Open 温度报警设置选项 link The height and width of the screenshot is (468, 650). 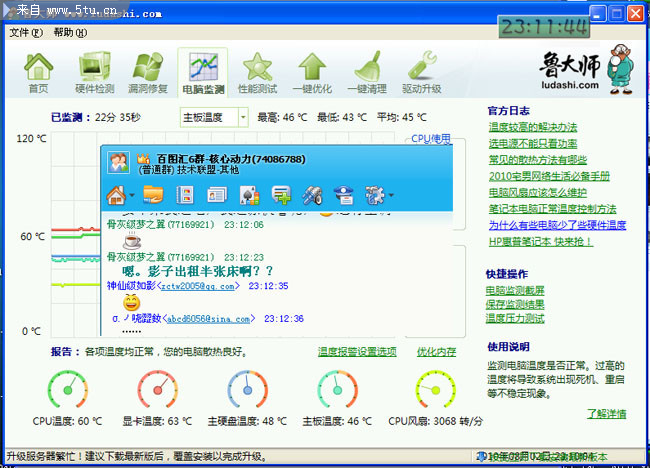click(x=357, y=352)
